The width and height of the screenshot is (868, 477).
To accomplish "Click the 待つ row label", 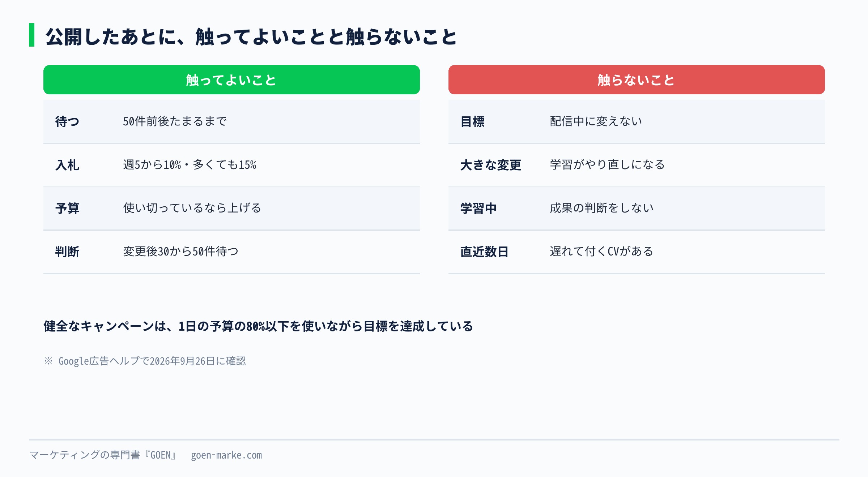I will [x=67, y=122].
